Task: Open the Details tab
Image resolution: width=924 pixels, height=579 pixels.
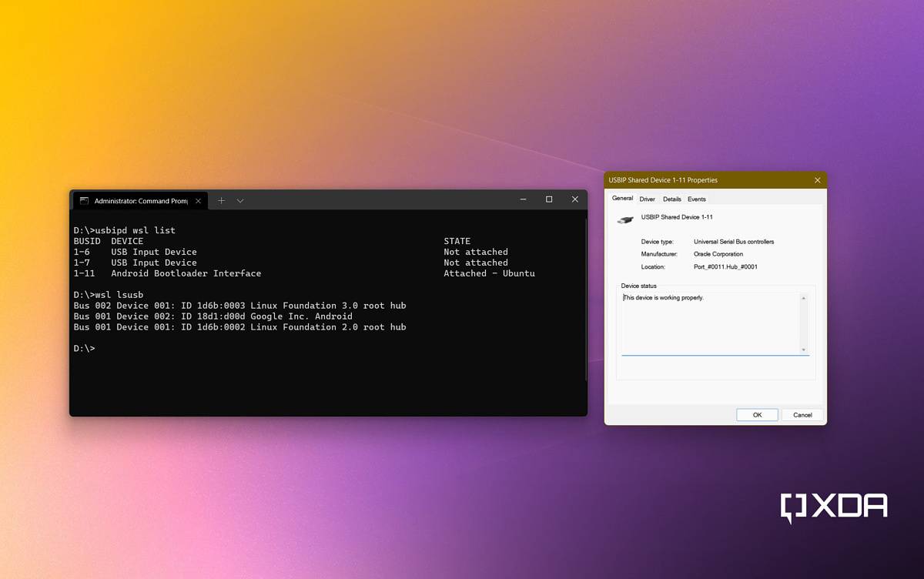Action: [x=671, y=199]
